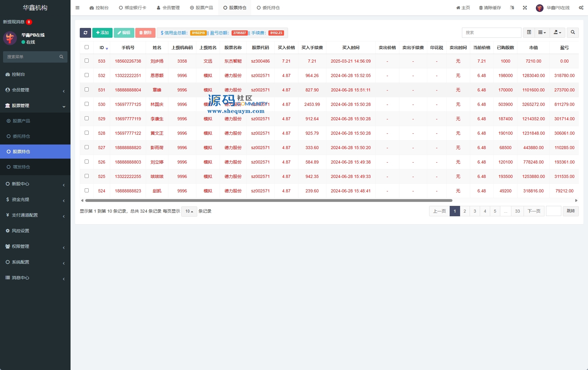
Task: Open the columns visibility dropdown
Action: pos(542,33)
